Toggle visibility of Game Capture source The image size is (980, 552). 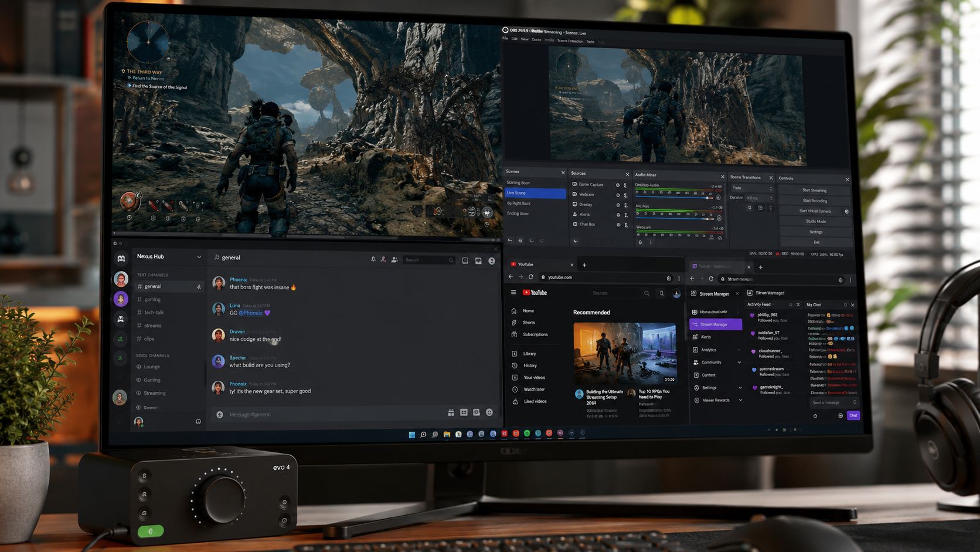(618, 185)
